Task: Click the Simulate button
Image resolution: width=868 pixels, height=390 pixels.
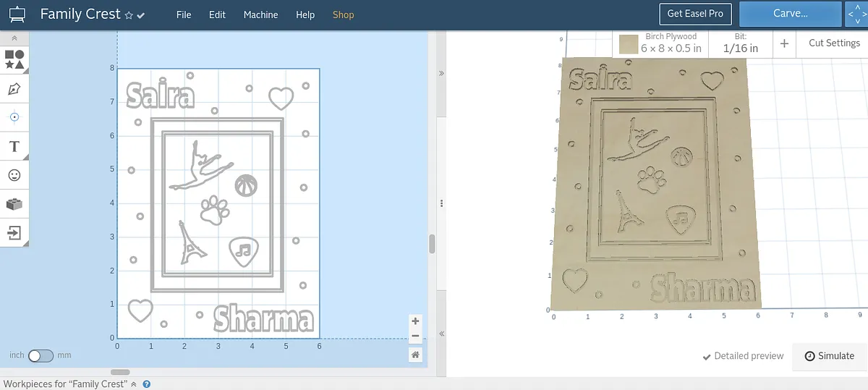Action: (830, 356)
